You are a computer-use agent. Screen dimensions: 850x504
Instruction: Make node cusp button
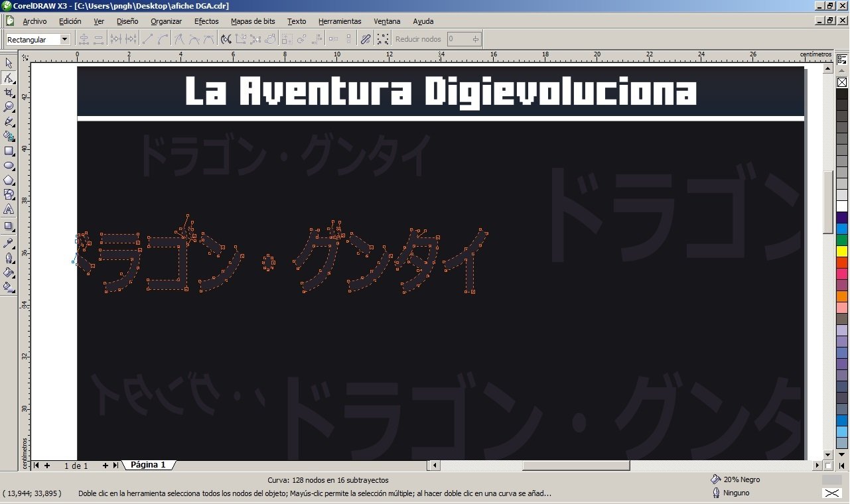179,39
